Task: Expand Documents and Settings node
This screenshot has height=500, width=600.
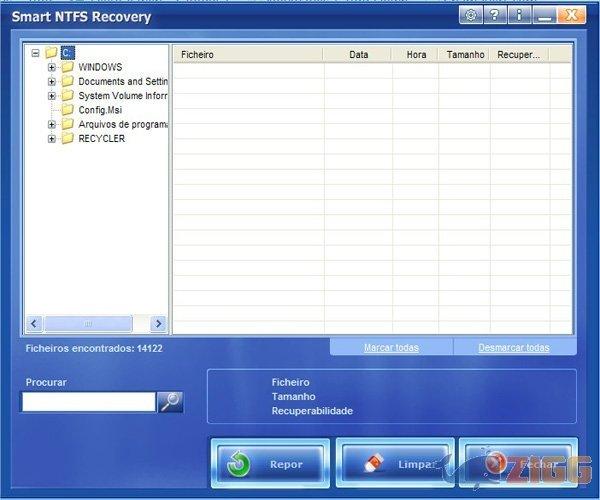Action: pos(52,81)
